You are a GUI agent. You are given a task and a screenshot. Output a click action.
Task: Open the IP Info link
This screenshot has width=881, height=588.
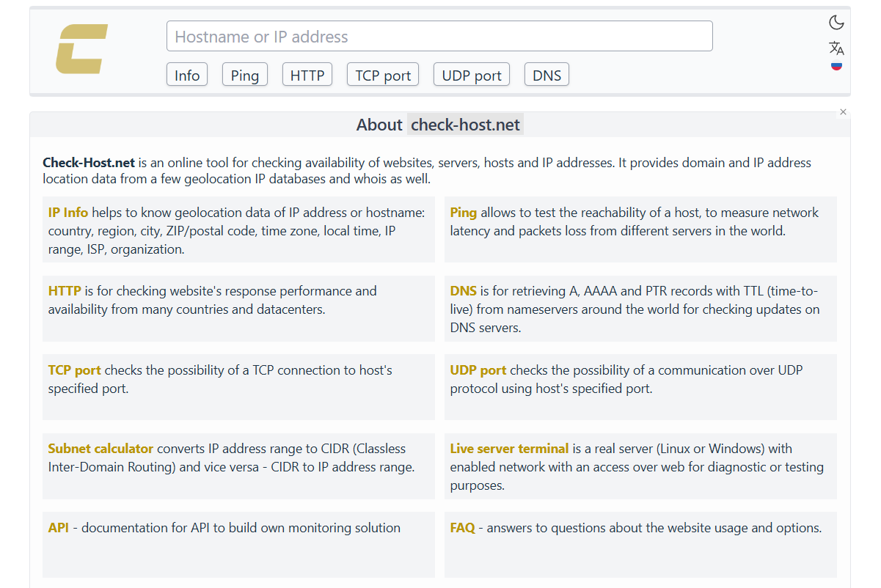pyautogui.click(x=68, y=213)
